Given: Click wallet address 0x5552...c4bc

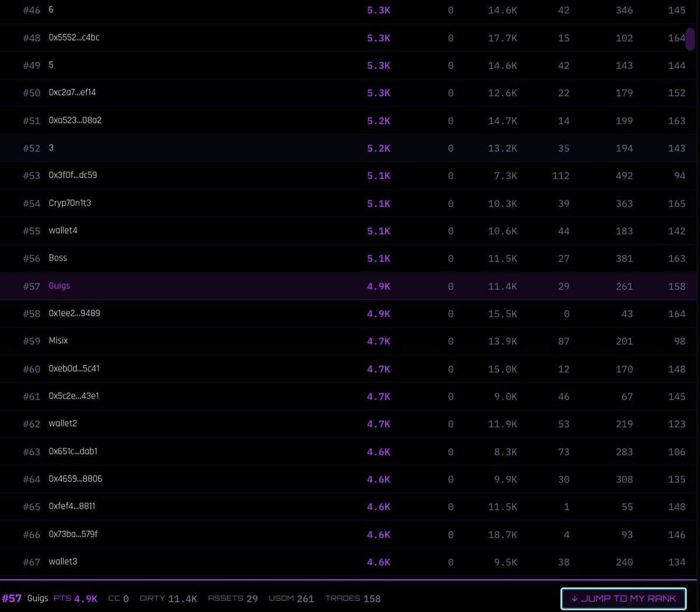Looking at the screenshot, I should [x=74, y=37].
